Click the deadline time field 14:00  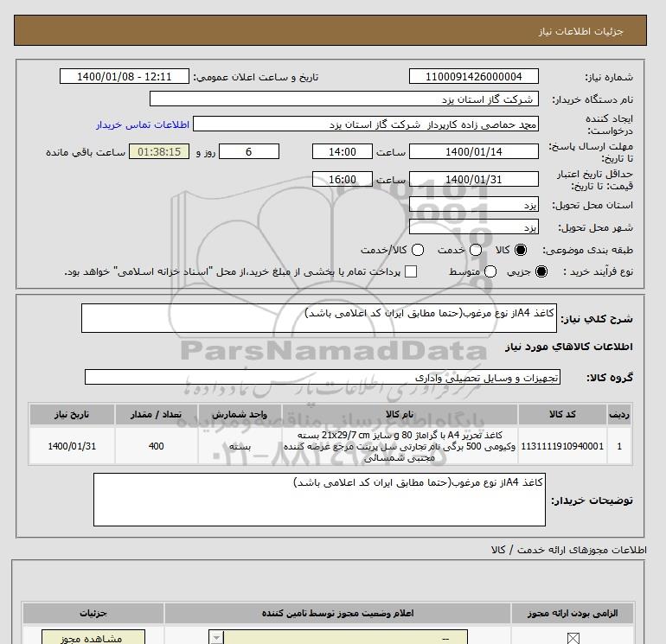[x=343, y=151]
